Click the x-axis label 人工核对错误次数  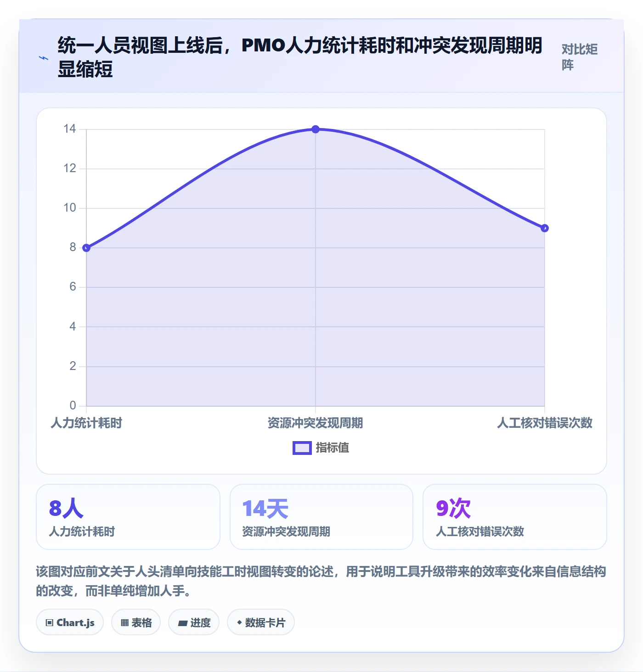click(545, 423)
